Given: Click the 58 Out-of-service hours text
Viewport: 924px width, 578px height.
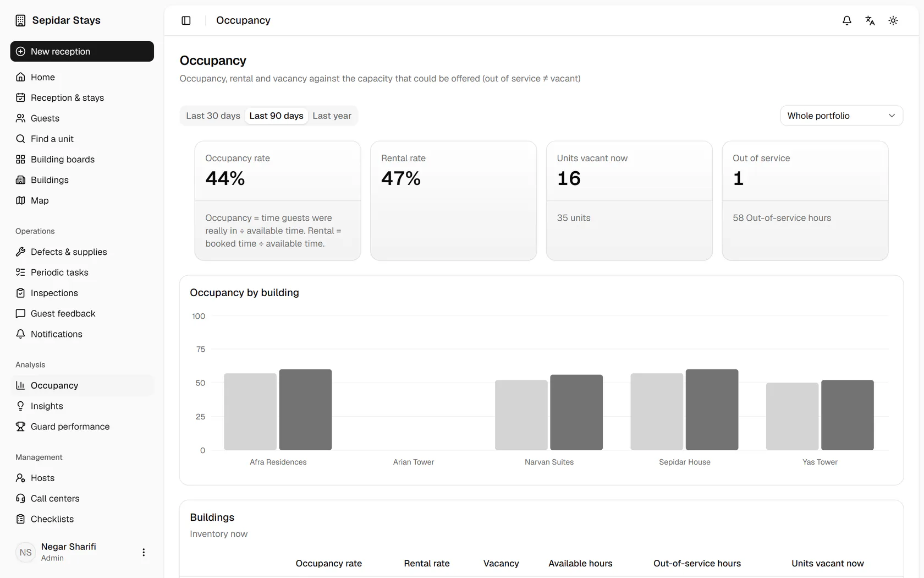Looking at the screenshot, I should click(x=782, y=218).
